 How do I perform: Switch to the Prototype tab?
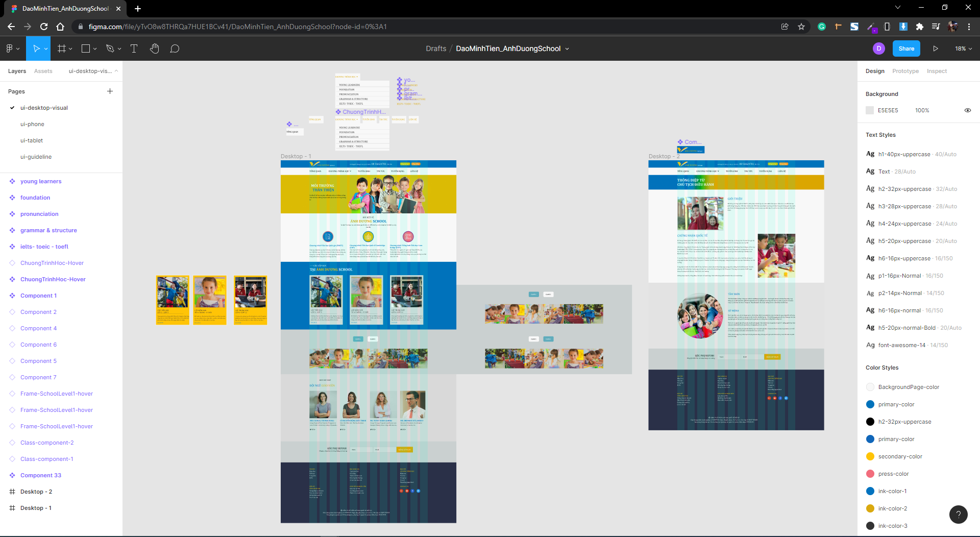coord(905,71)
